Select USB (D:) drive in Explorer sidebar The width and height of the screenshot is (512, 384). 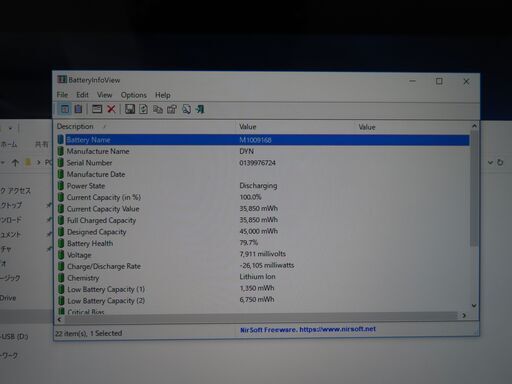click(x=14, y=336)
